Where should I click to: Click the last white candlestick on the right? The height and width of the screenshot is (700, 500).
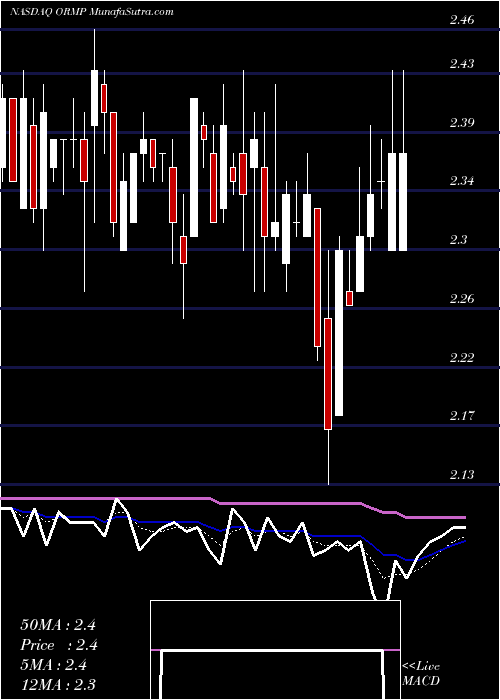(x=403, y=202)
